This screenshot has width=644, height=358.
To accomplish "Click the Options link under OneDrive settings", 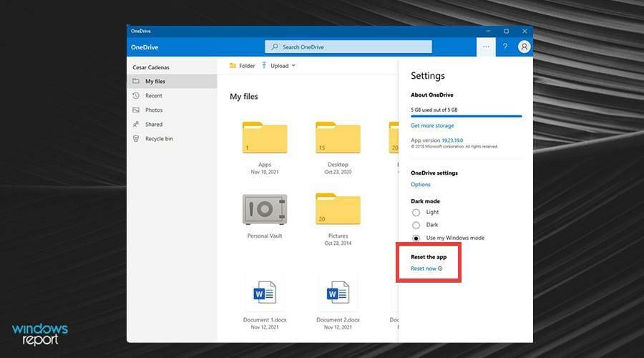I will point(421,185).
